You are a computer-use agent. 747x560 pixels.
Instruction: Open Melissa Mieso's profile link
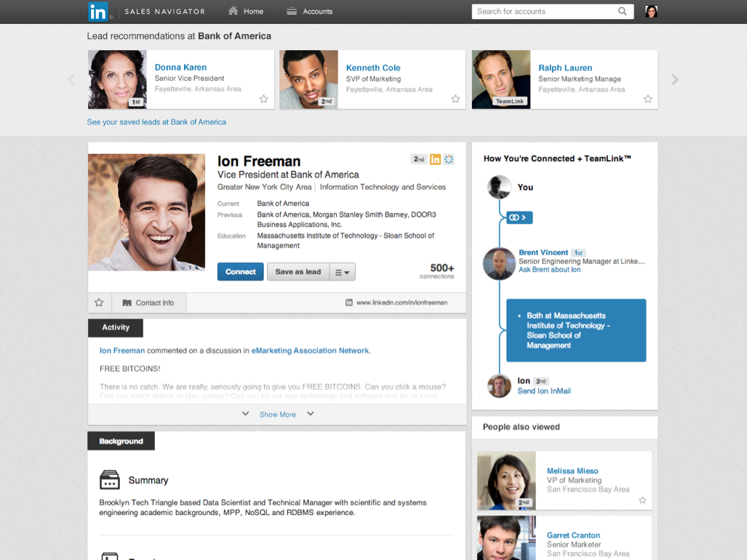(572, 471)
